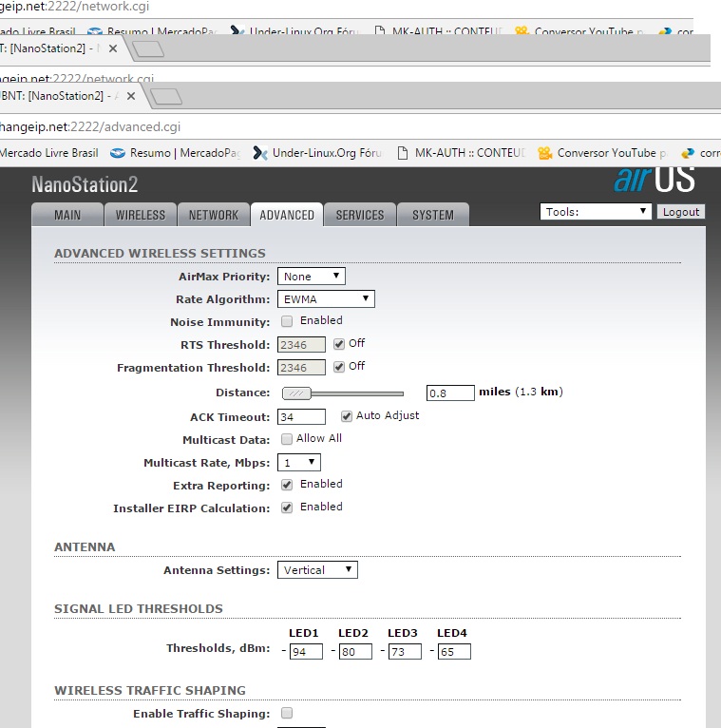Go to the SERVICES tab
721x728 pixels.
[360, 215]
